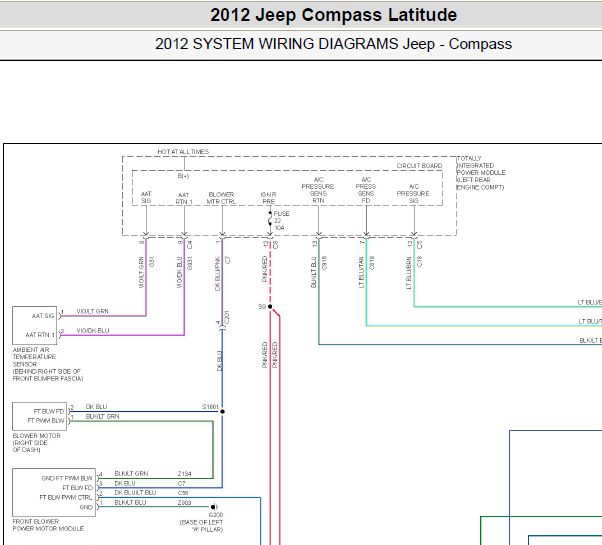Click '2012 SYSTEM WIRING DIAGRAMS Jeep - Compass' subtitle
This screenshot has width=602, height=545.
point(333,44)
